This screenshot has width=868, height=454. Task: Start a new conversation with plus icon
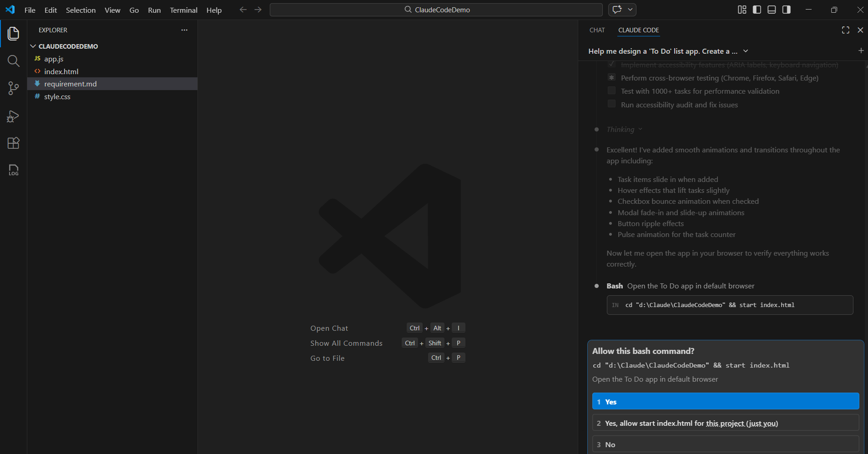click(861, 51)
